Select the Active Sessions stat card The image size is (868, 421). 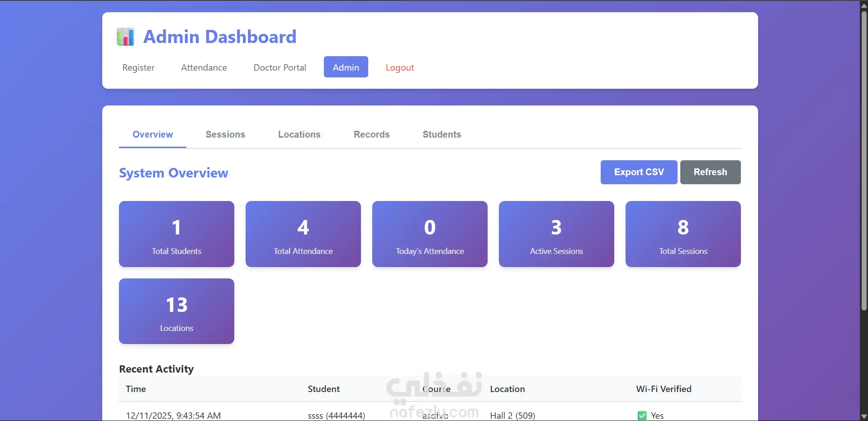pyautogui.click(x=556, y=234)
